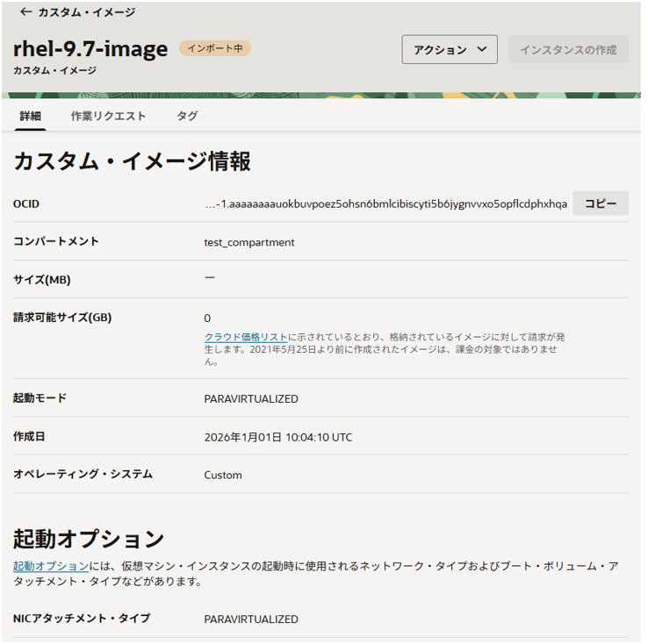Click the 作成日 timestamp value

click(x=278, y=437)
